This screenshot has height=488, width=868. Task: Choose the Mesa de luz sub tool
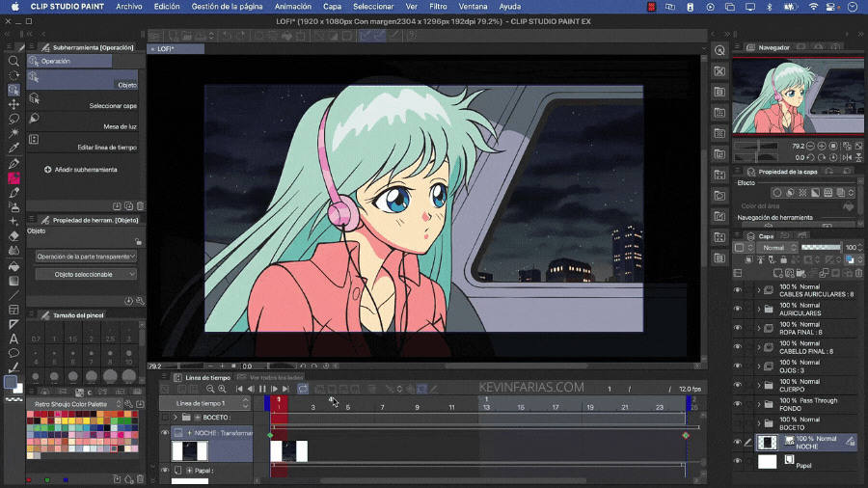point(83,122)
